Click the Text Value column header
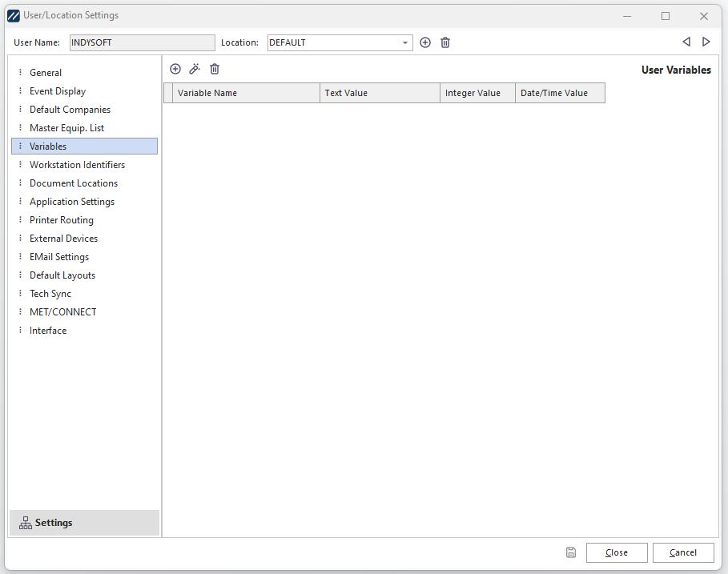The height and width of the screenshot is (574, 728). [x=380, y=93]
